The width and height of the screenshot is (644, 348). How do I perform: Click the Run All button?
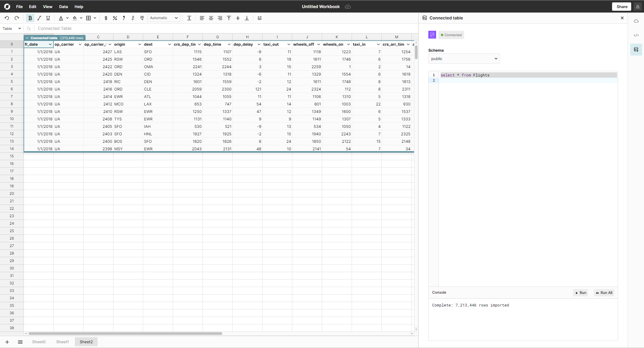(604, 293)
